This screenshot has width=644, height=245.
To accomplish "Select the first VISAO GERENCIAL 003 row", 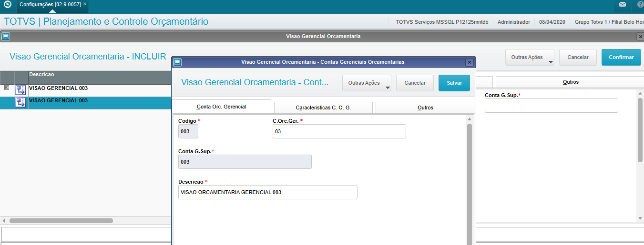I will click(86, 90).
